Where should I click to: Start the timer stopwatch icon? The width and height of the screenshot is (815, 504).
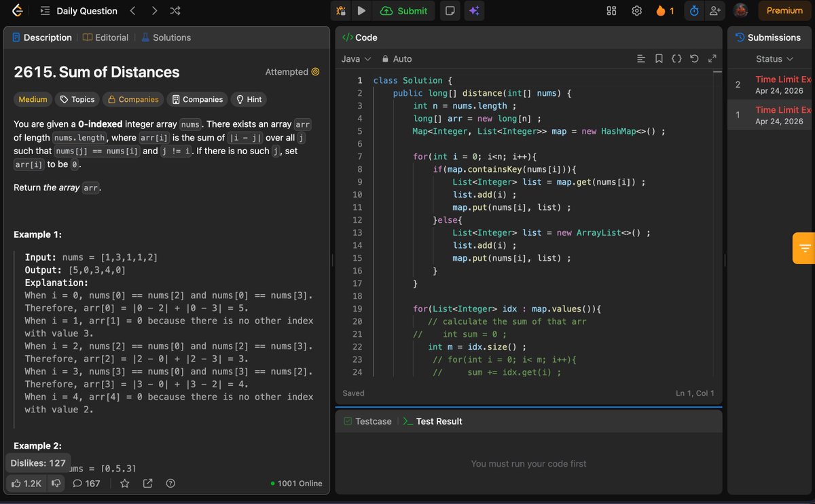click(x=694, y=11)
